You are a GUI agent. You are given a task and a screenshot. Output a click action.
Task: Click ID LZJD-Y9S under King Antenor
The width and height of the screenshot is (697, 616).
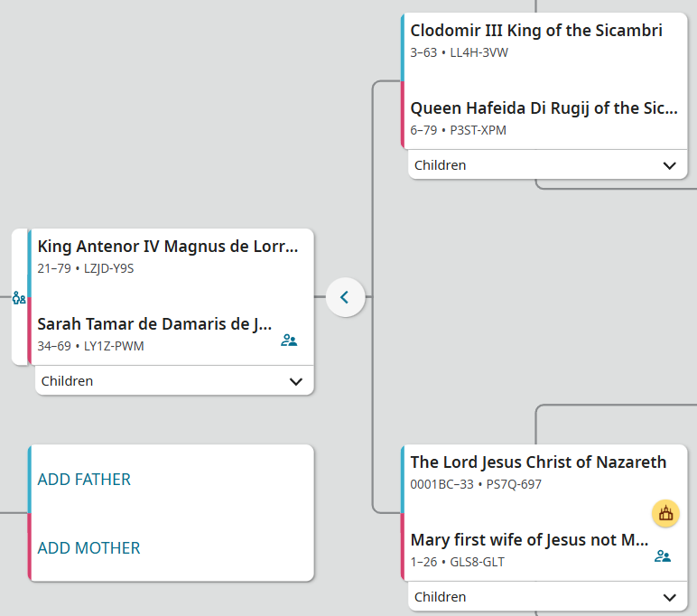(109, 268)
